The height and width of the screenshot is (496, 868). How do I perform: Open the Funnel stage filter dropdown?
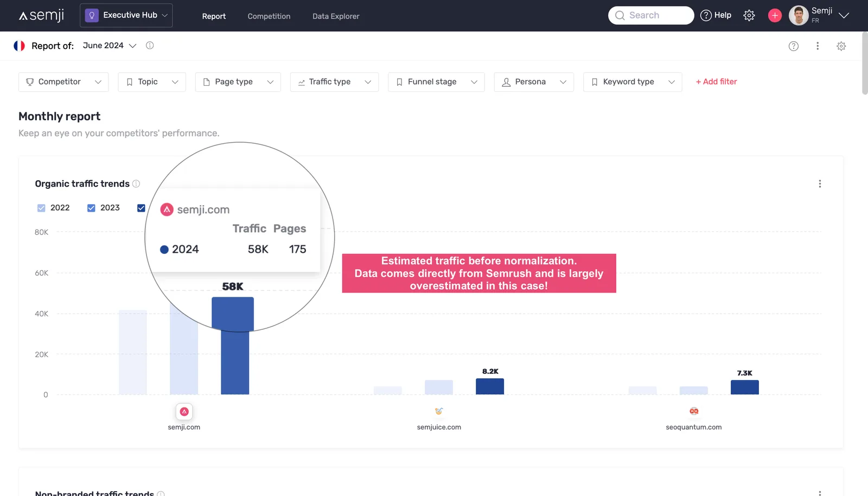coord(436,82)
